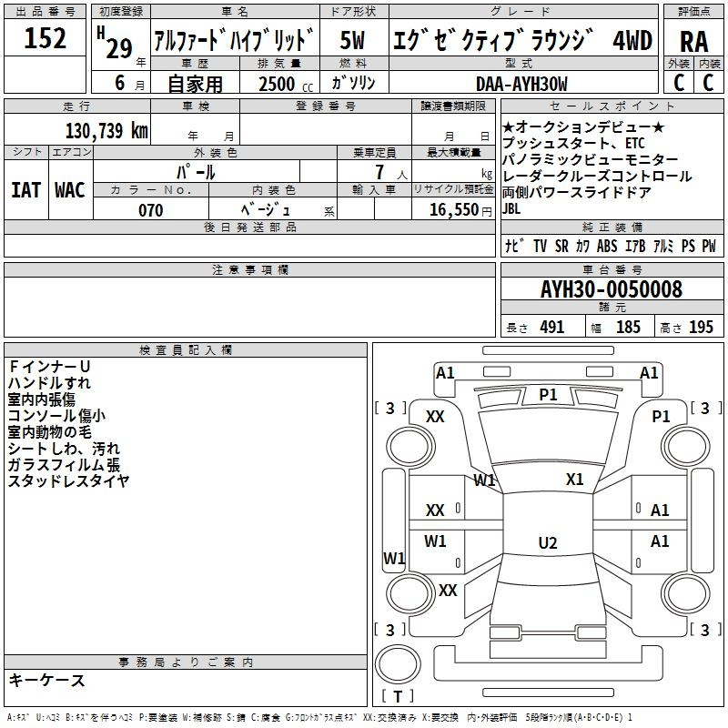
Task: Click TV in genuine equipment row
Action: [540, 246]
